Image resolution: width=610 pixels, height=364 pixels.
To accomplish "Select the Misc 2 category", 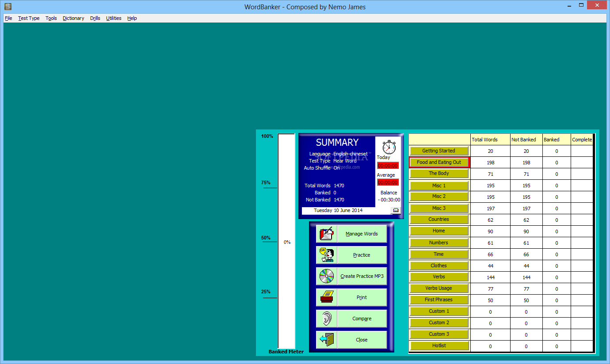I will point(439,197).
